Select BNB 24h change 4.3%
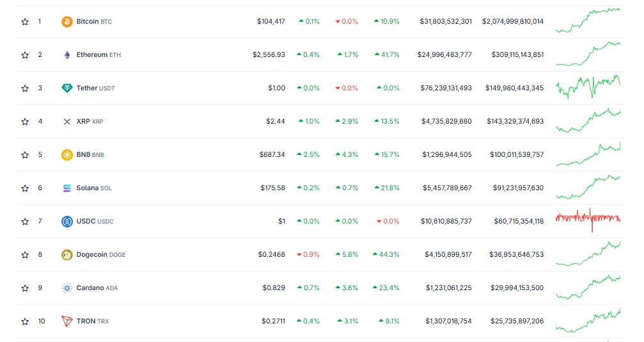The image size is (644, 342). click(x=347, y=155)
